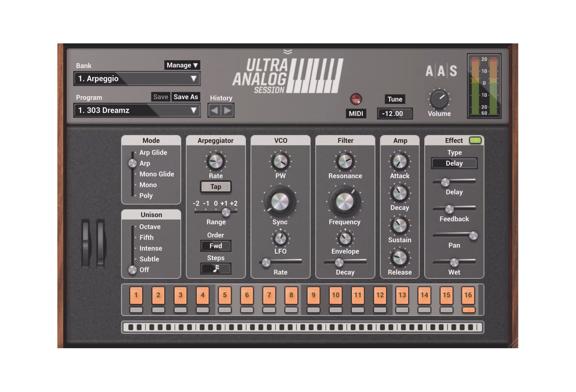The image size is (576, 392).
Task: Click the Steps note value selector
Action: tap(216, 269)
